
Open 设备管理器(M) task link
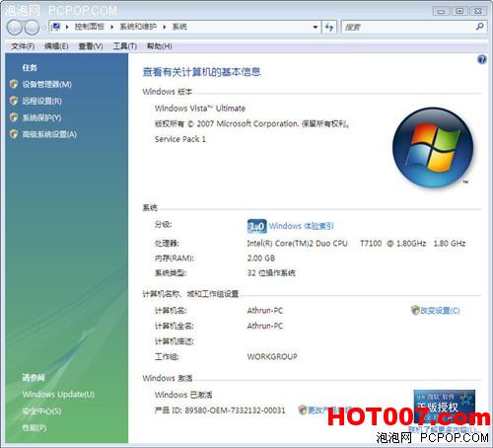click(x=46, y=85)
